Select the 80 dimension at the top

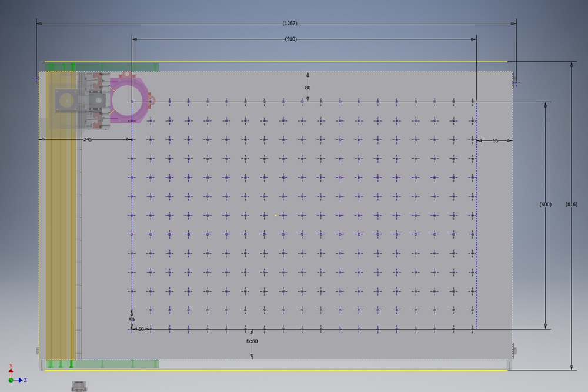[308, 88]
